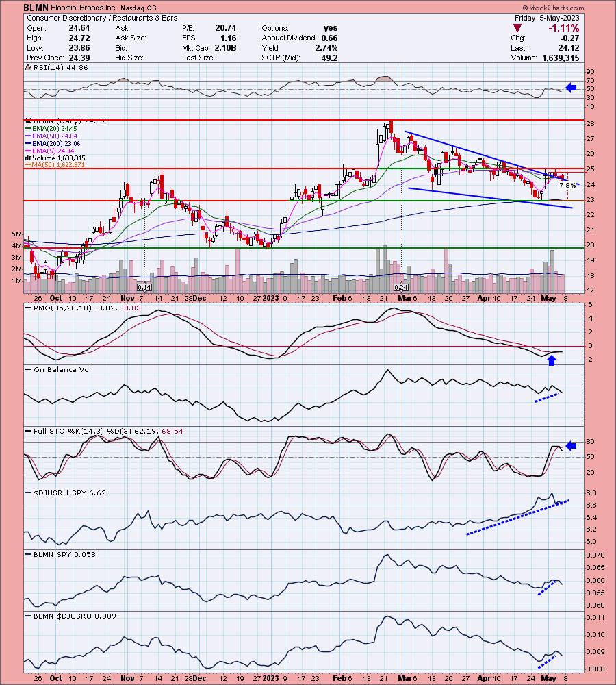
Task: Click the -1.11% percent change value
Action: coord(563,28)
